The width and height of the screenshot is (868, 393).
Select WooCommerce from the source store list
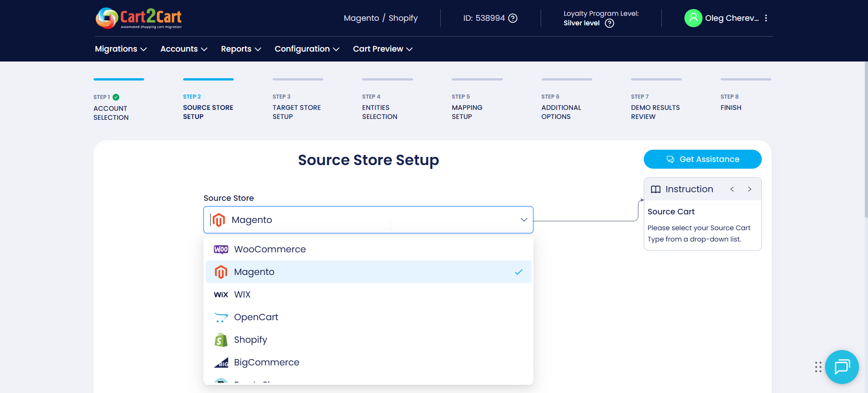click(x=269, y=249)
